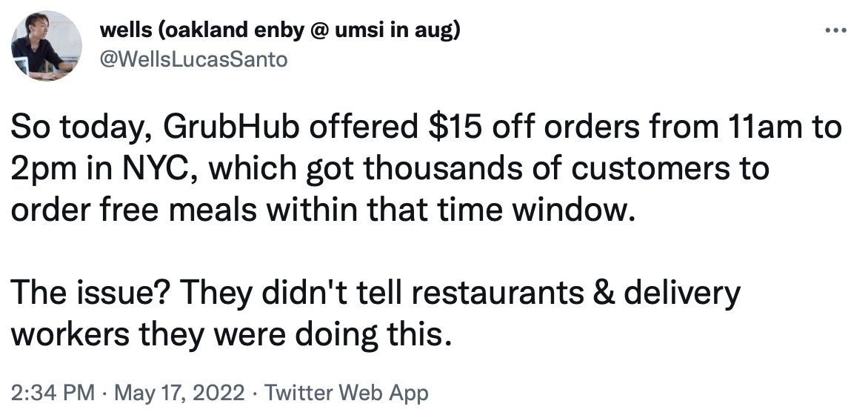The image size is (868, 418).
Task: Click the ampersand between restaurants and delivery
Action: pos(604,293)
